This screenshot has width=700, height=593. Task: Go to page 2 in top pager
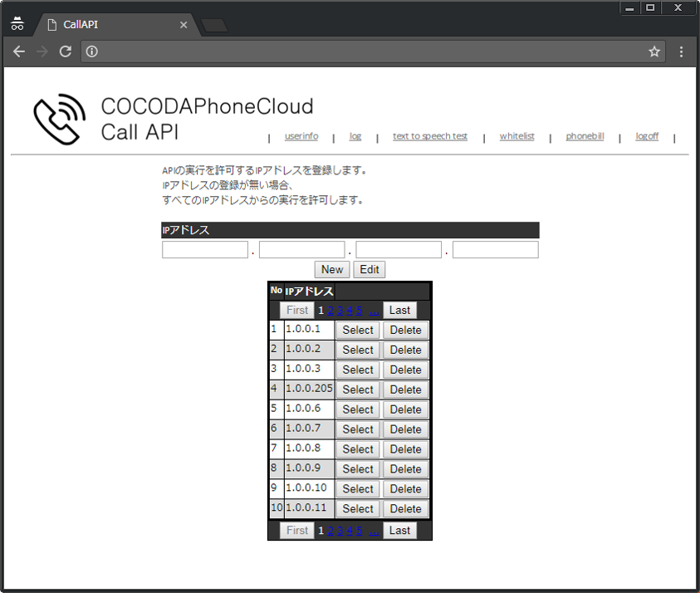tap(330, 311)
